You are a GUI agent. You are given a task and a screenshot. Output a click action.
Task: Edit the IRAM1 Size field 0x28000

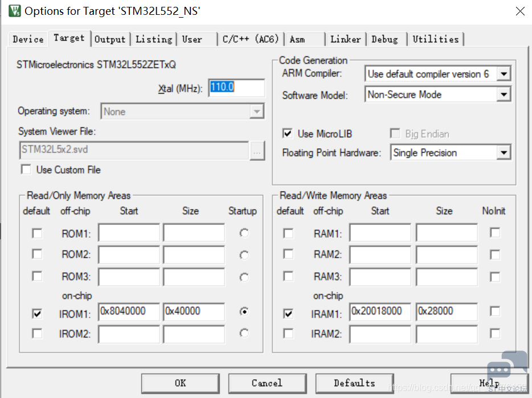(x=447, y=312)
